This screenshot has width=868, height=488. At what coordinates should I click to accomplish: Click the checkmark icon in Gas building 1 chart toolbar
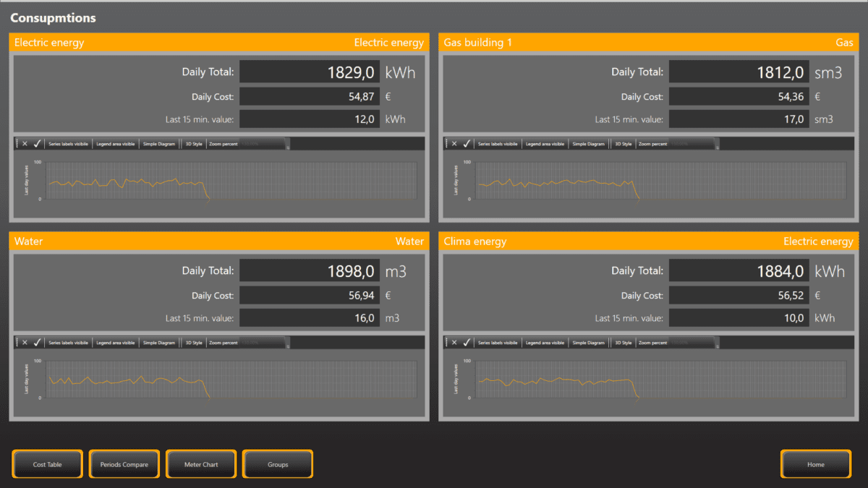467,144
